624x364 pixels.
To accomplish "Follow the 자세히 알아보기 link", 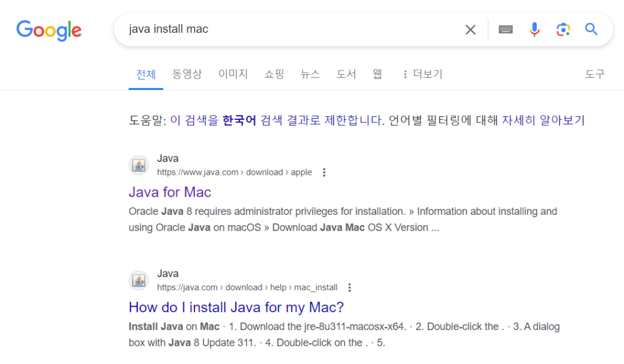I will pyautogui.click(x=543, y=121).
